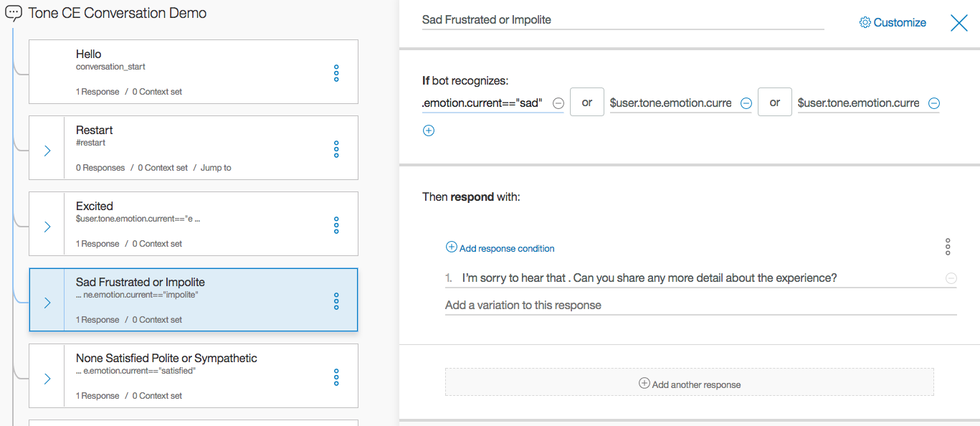Screen dimensions: 980x426
Task: Select the Hello dialog node
Action: pyautogui.click(x=194, y=72)
